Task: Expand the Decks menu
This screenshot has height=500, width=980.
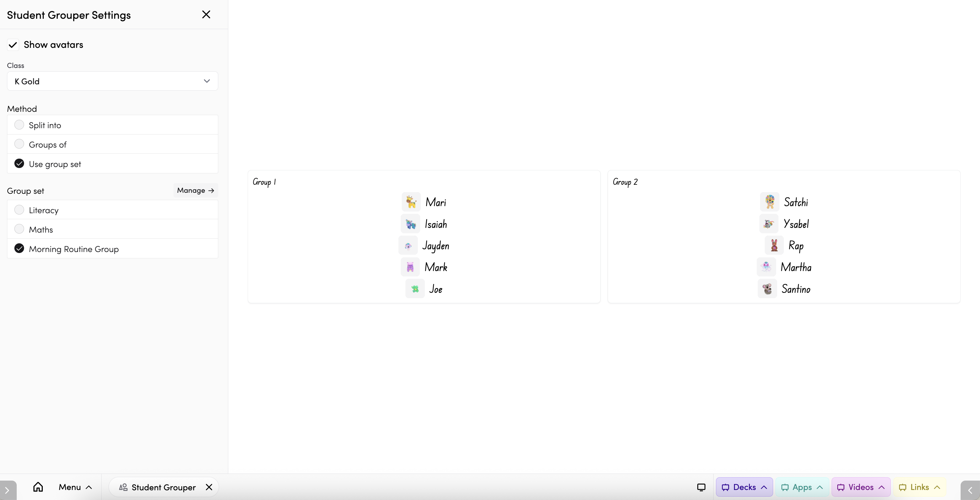Action: click(744, 487)
